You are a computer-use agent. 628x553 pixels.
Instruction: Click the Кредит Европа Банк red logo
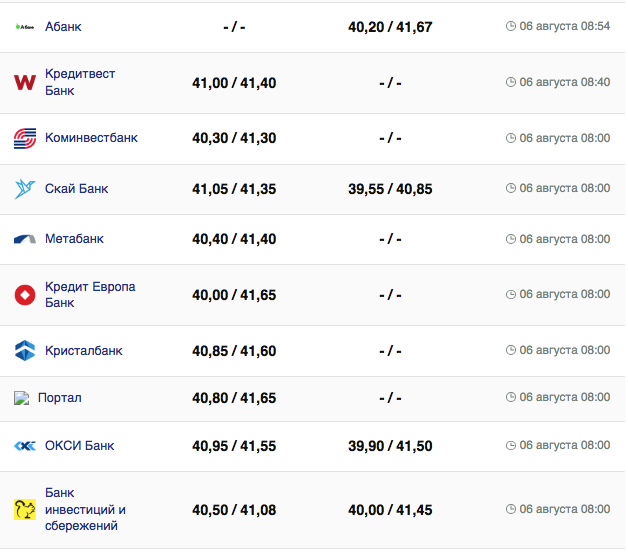25,295
